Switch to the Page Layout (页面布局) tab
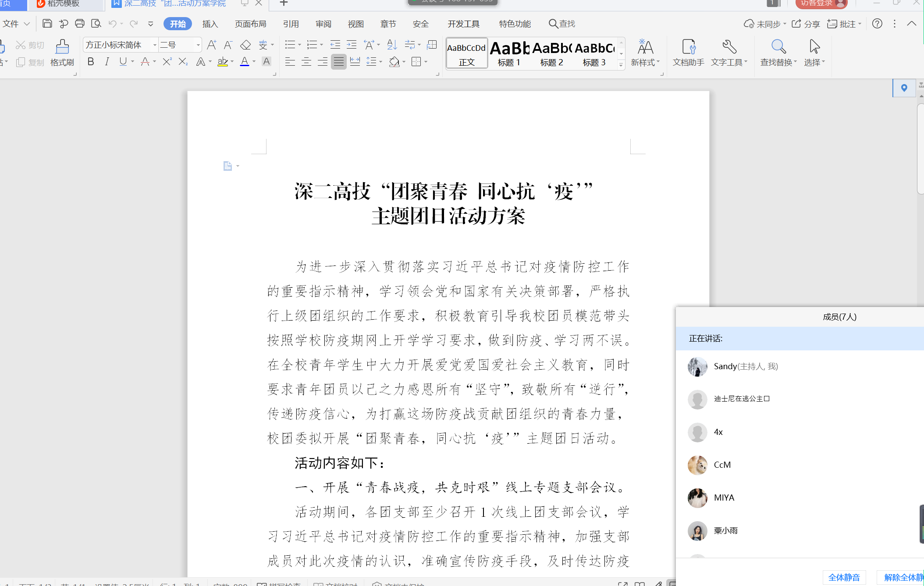 [250, 24]
